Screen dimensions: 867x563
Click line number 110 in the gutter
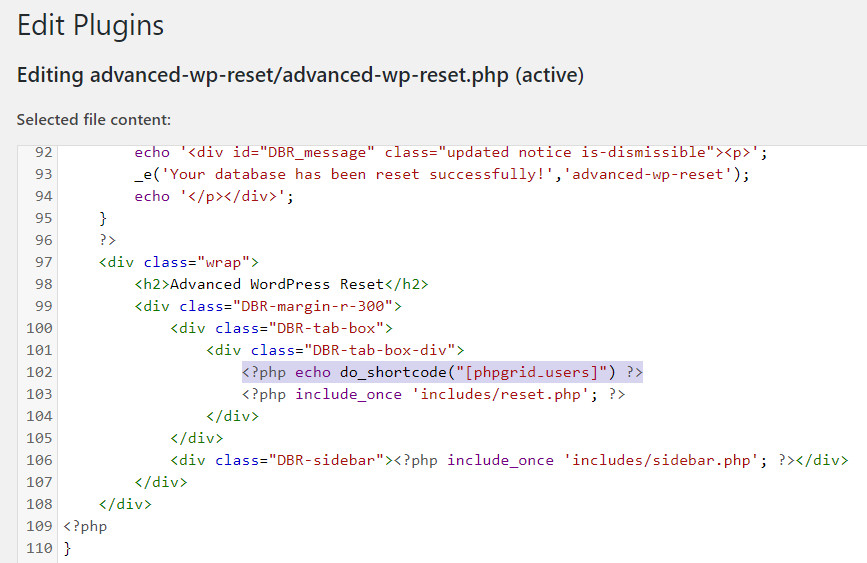(37, 548)
